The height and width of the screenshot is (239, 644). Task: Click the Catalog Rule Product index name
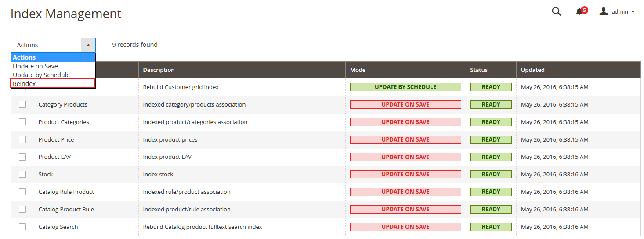[x=66, y=192]
